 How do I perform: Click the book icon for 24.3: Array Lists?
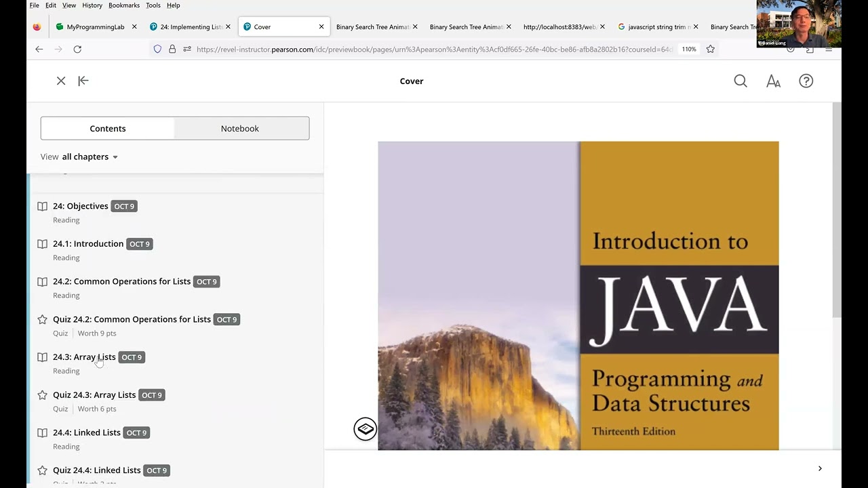(42, 357)
